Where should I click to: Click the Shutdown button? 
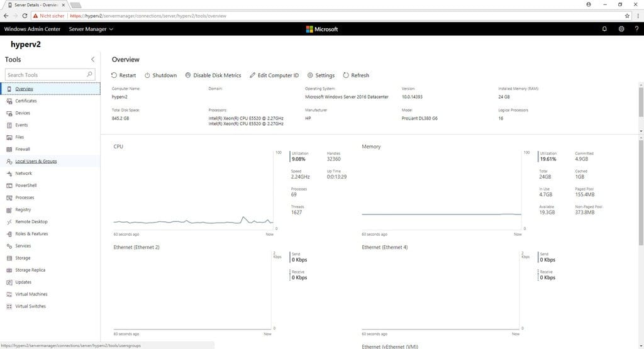pyautogui.click(x=160, y=75)
